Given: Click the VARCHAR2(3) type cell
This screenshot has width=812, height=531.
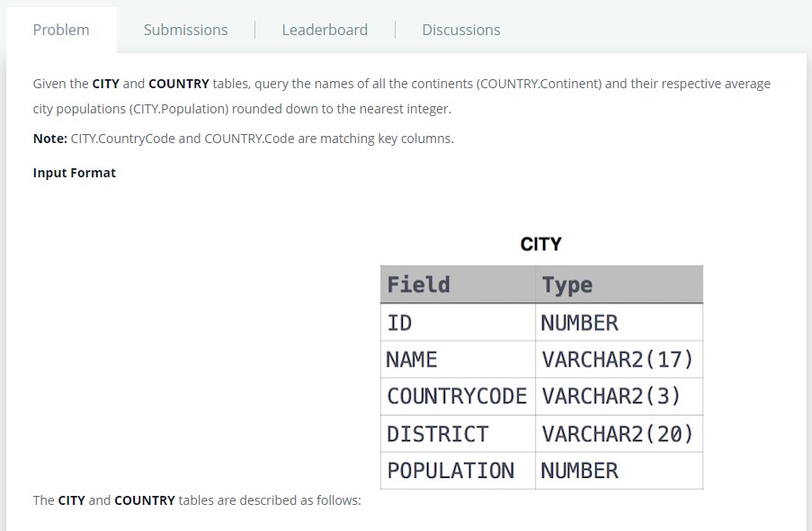Looking at the screenshot, I should (x=611, y=396).
